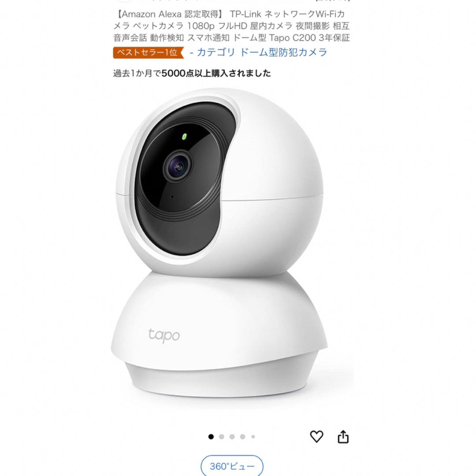
Task: Tap the green LED indicator on camera
Action: point(184,137)
